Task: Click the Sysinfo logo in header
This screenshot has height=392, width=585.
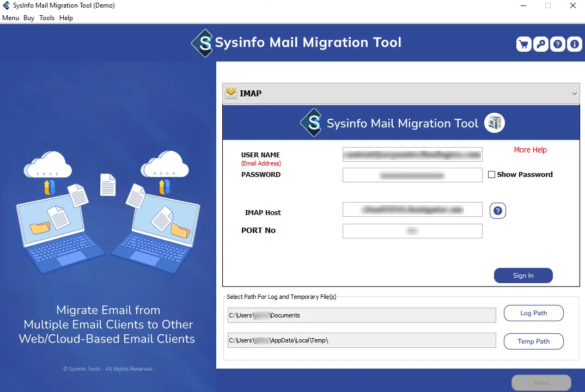Action: coord(202,43)
